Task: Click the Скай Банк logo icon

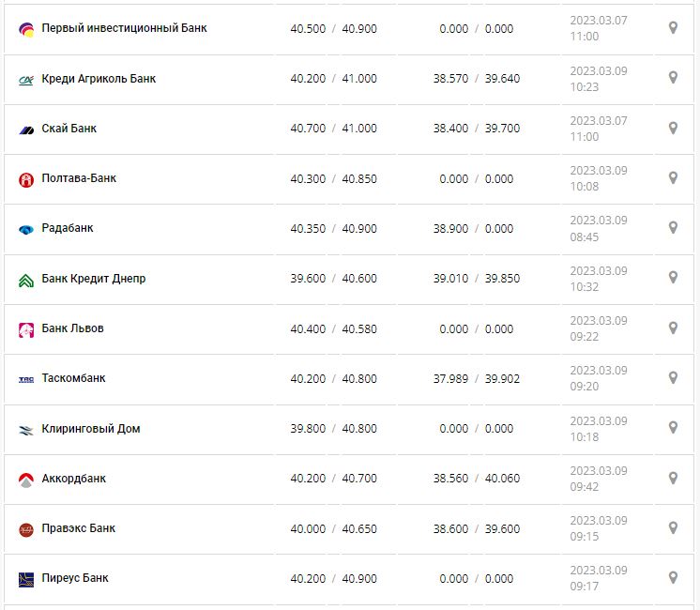Action: 26,130
